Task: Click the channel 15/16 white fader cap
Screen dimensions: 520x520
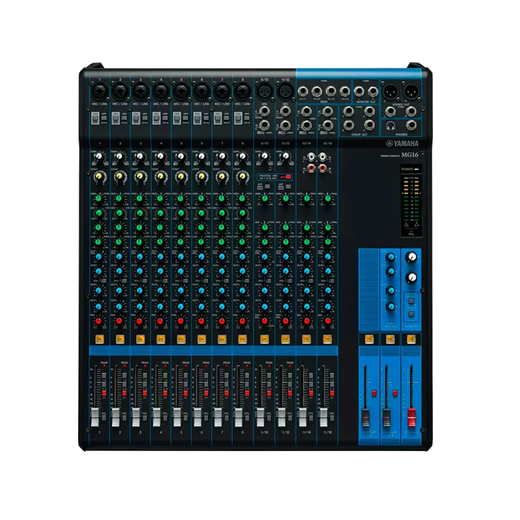Action: (323, 417)
